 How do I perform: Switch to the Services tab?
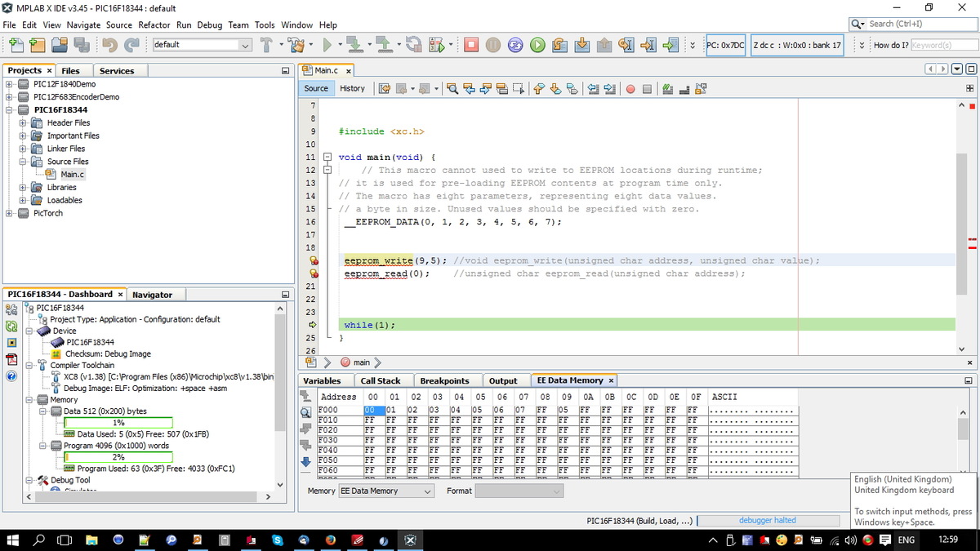tap(117, 71)
